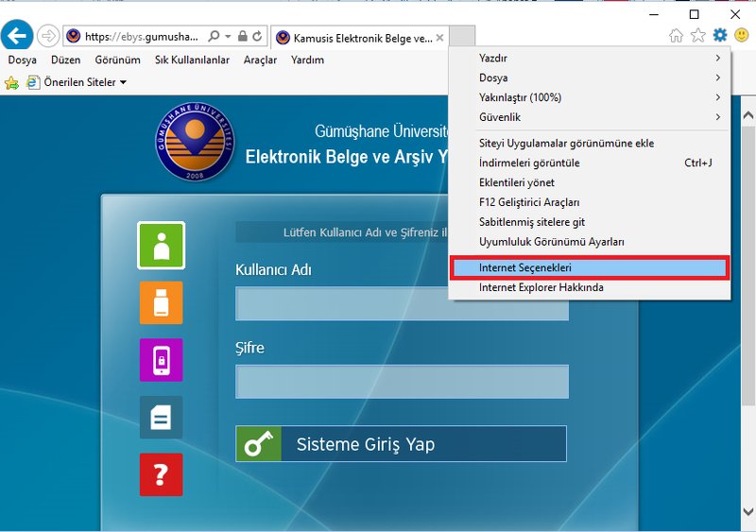Click the add-to-favorites-bar star icon
This screenshot has height=532, width=756.
pos(11,83)
